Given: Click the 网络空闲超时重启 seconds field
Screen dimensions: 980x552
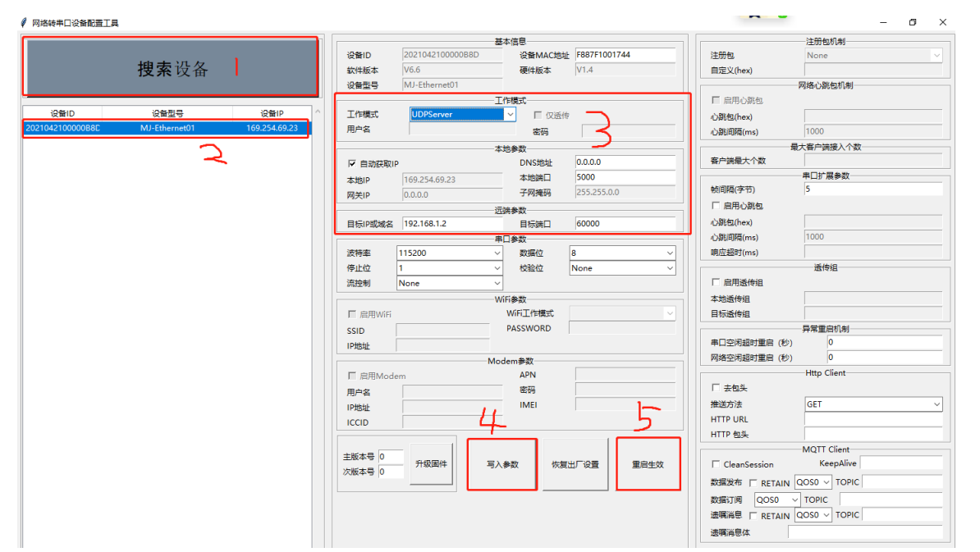Looking at the screenshot, I should tap(884, 357).
